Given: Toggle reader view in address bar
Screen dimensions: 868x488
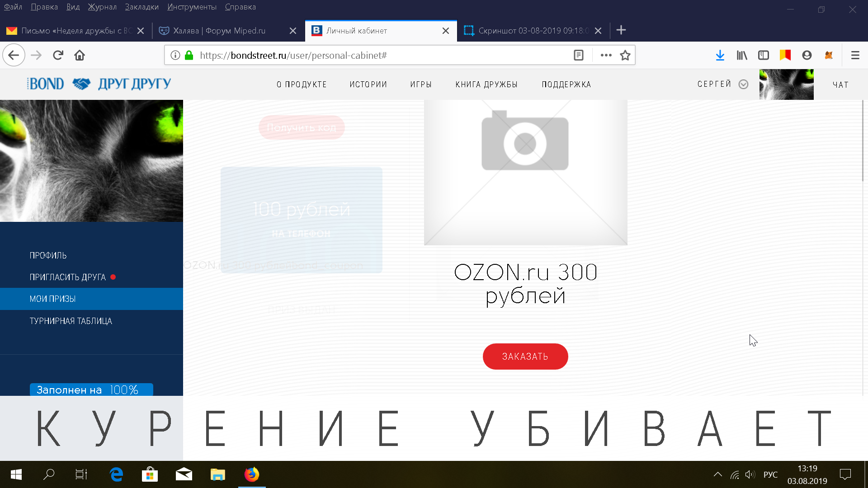Looking at the screenshot, I should [x=579, y=55].
